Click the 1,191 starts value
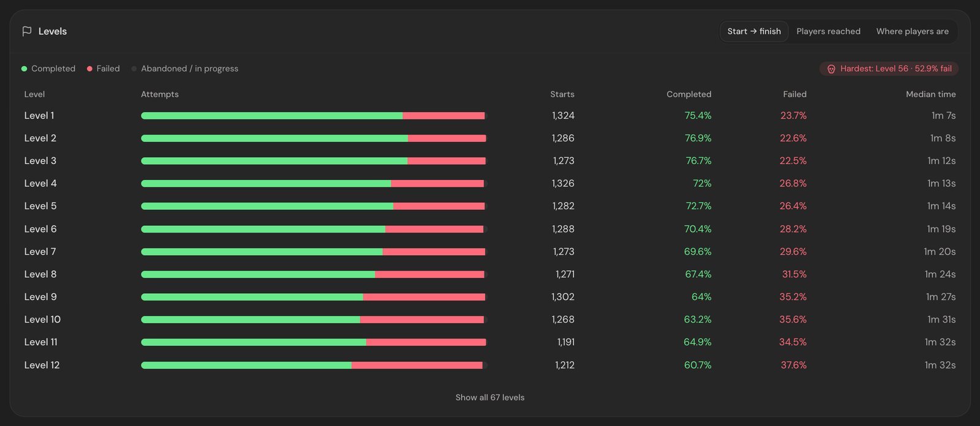The height and width of the screenshot is (426, 980). point(566,342)
